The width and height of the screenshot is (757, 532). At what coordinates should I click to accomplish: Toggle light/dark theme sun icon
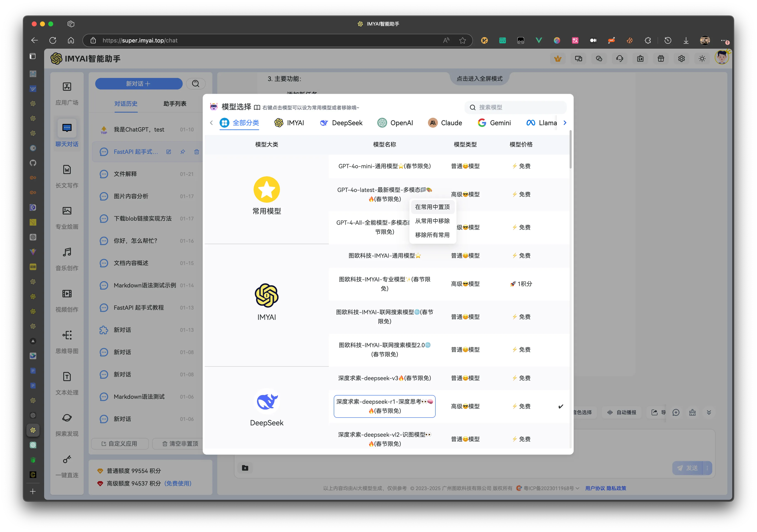point(702,59)
